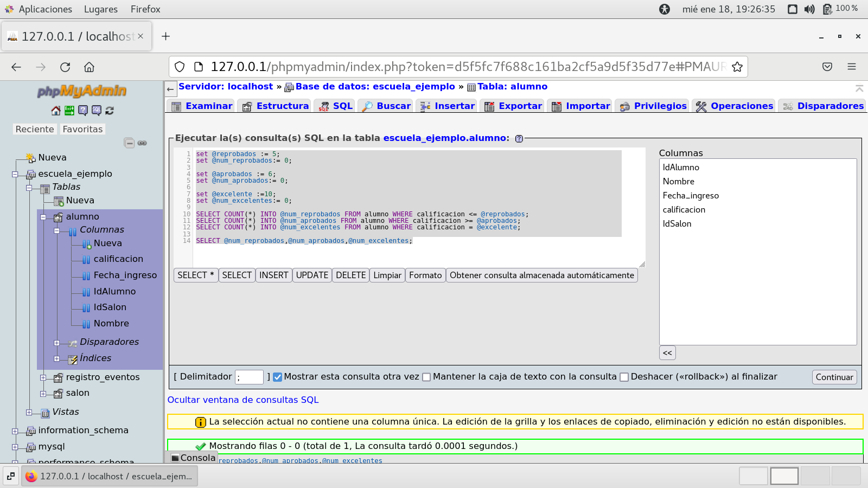Click the chain link icon in sidebar

click(x=142, y=143)
